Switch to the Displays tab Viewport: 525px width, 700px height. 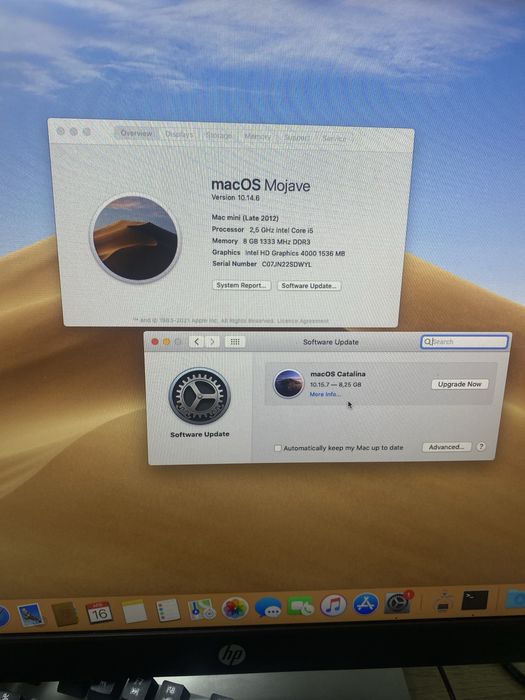[179, 134]
